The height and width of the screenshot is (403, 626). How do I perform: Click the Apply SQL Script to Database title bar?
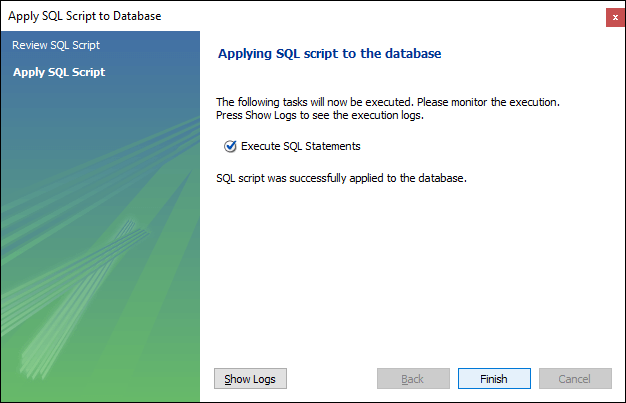pos(303,16)
